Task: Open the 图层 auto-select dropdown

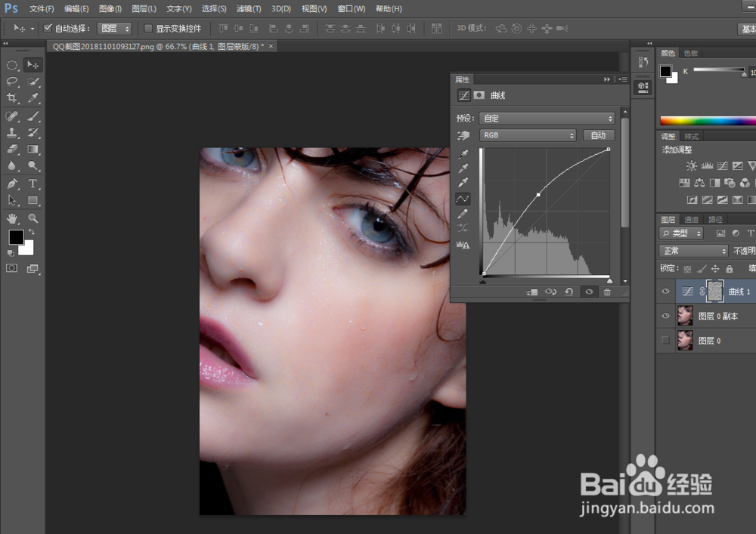Action: [114, 29]
